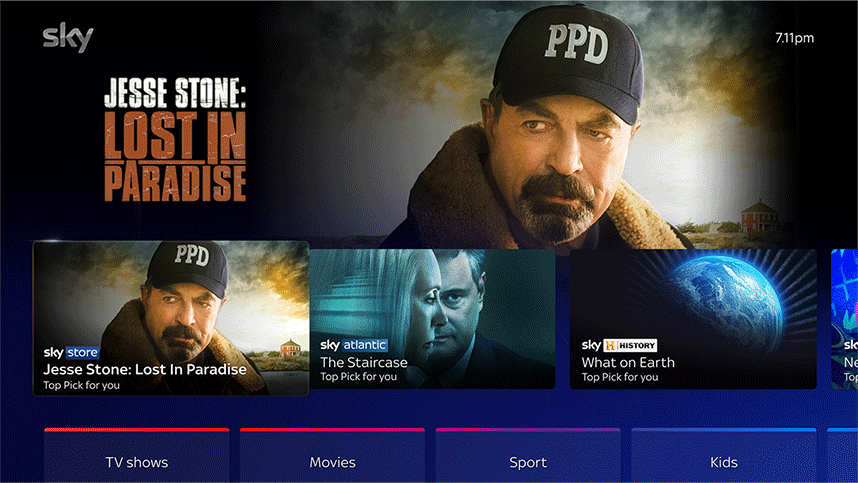
Task: Select the cut-off category after Kids
Action: (x=843, y=456)
